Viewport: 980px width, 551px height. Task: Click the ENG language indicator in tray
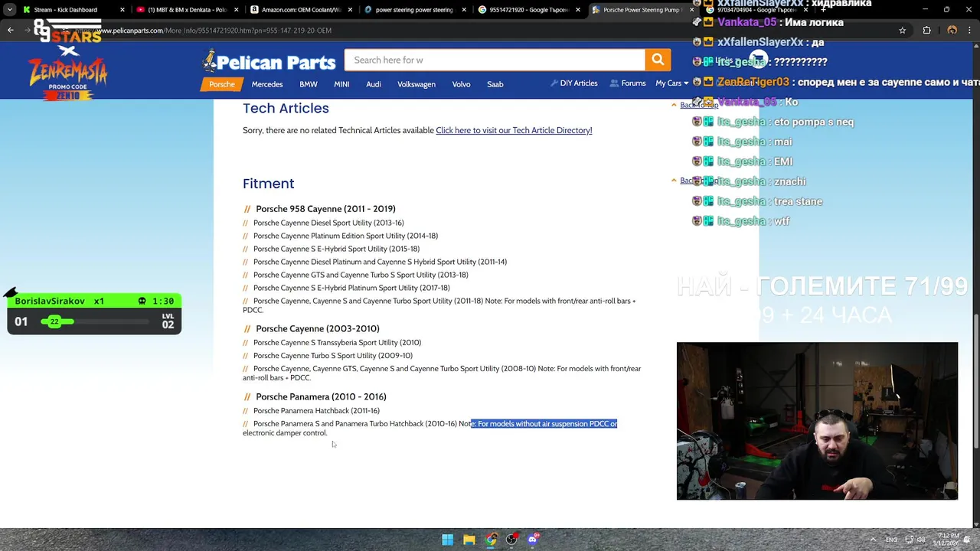pyautogui.click(x=891, y=540)
